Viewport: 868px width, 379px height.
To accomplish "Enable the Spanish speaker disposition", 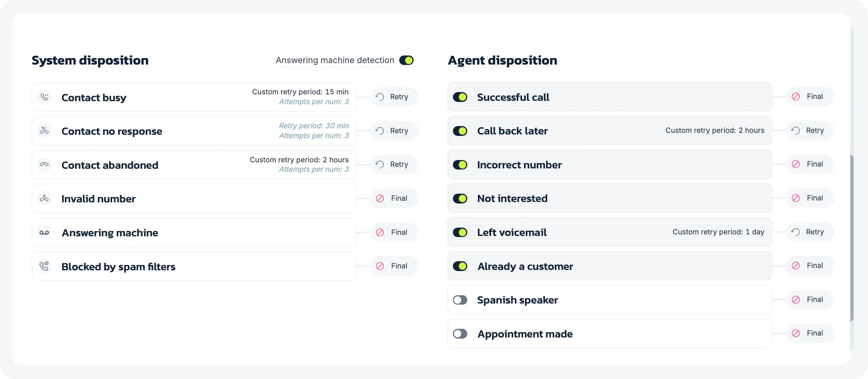I will 460,300.
